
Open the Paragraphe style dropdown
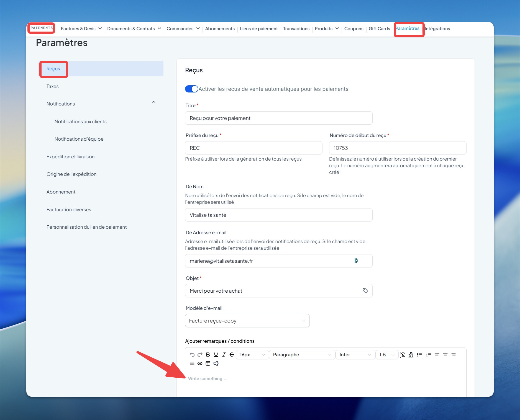pyautogui.click(x=302, y=355)
